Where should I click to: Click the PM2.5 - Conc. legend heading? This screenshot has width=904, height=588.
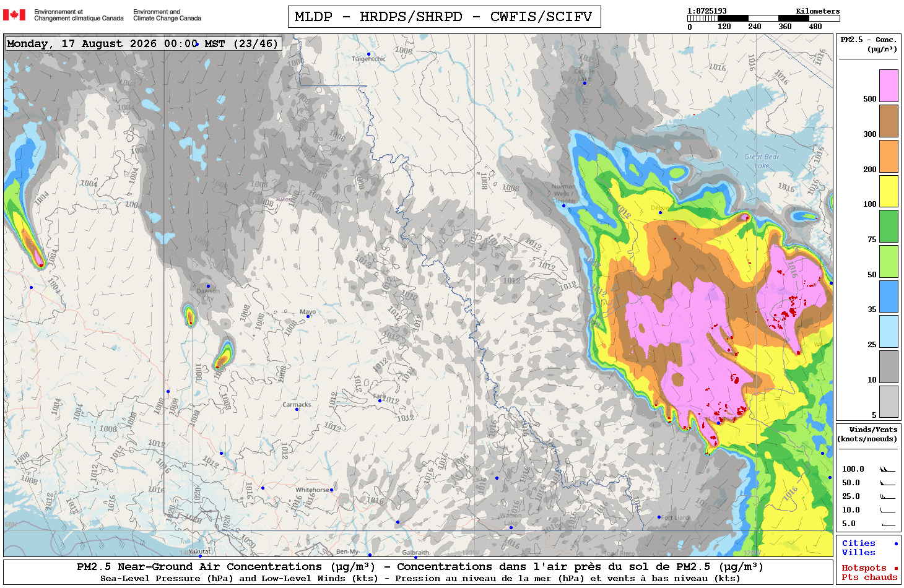coord(869,44)
